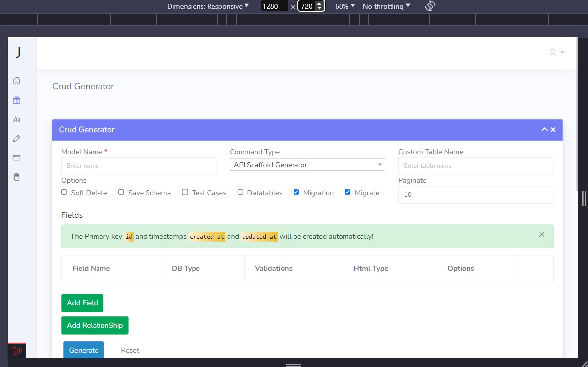Rotate the viewport orientation icon

pyautogui.click(x=430, y=6)
